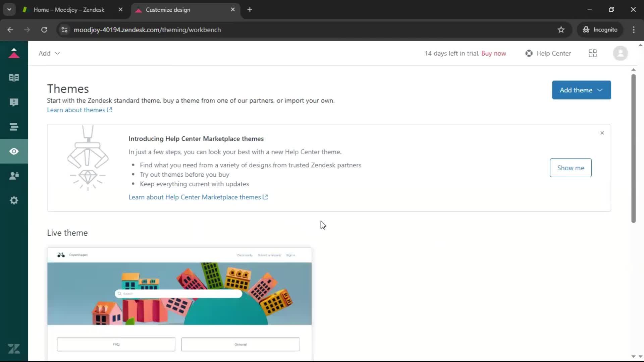Click the Buy now link

point(493,53)
